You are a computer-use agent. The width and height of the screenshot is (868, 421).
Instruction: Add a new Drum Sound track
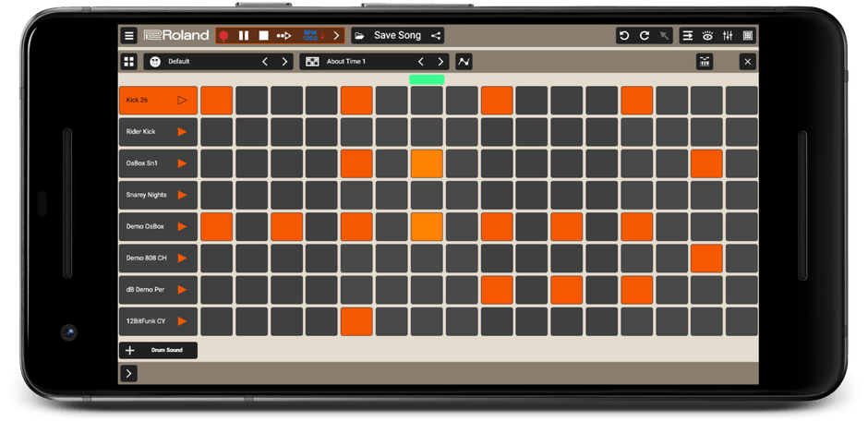click(x=158, y=351)
